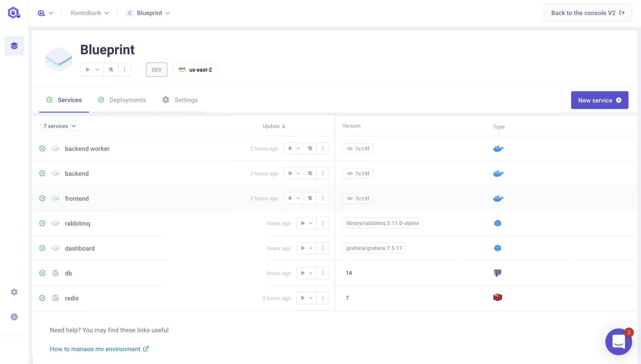Expand action chevron for rabbitmq

pyautogui.click(x=311, y=223)
